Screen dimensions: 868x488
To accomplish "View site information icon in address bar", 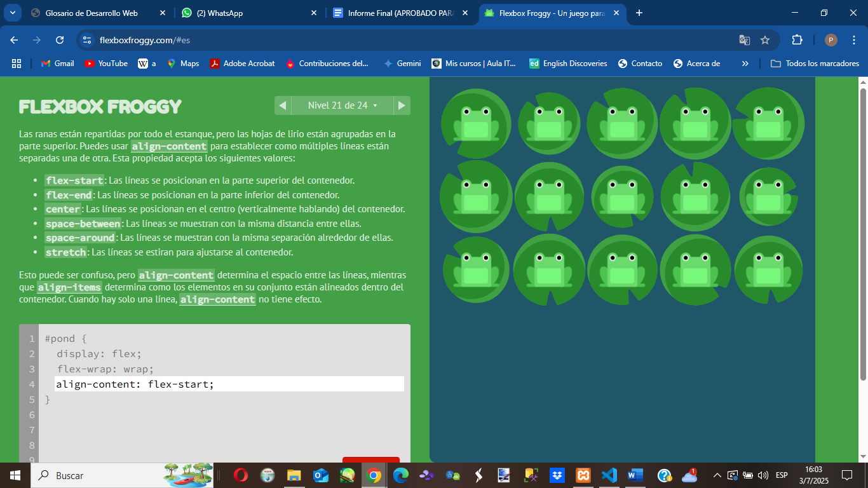I will point(88,40).
